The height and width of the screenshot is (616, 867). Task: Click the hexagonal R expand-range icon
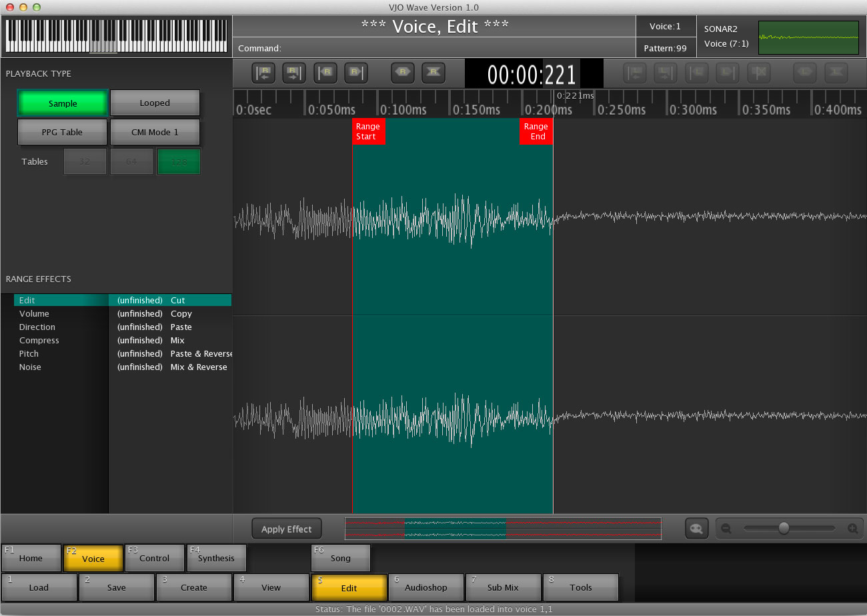pos(403,73)
